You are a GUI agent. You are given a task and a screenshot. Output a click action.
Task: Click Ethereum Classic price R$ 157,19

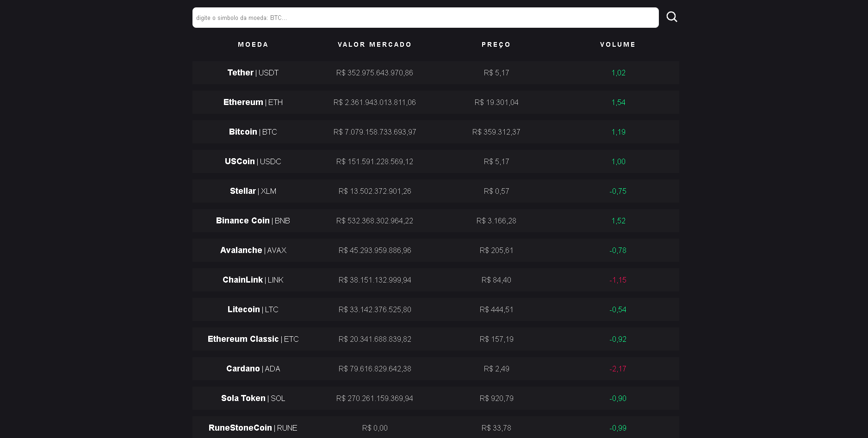(x=496, y=339)
